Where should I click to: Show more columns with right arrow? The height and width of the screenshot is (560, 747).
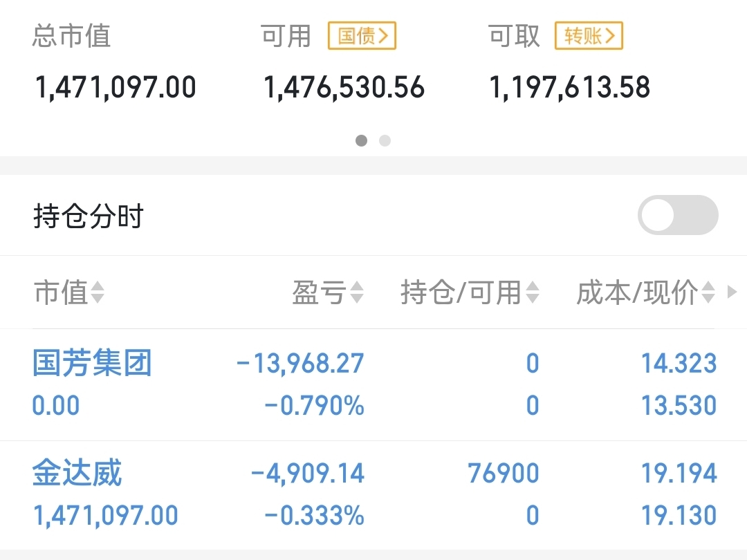coord(732,292)
